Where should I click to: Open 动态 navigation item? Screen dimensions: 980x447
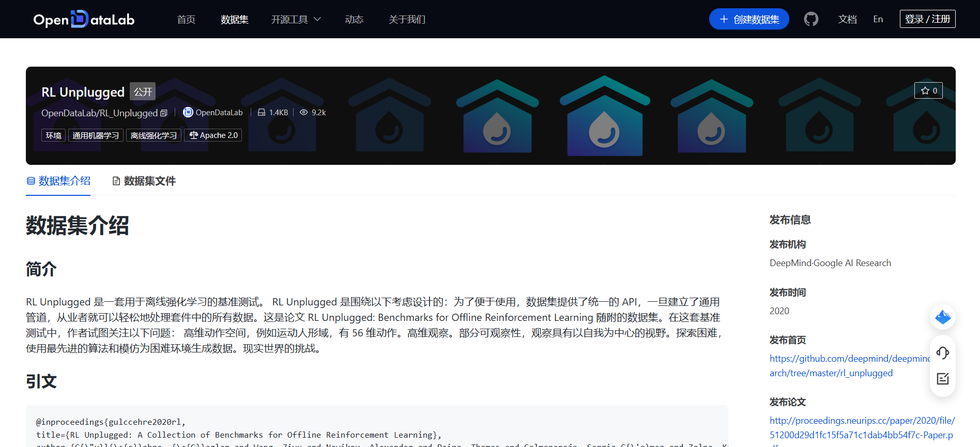(354, 19)
